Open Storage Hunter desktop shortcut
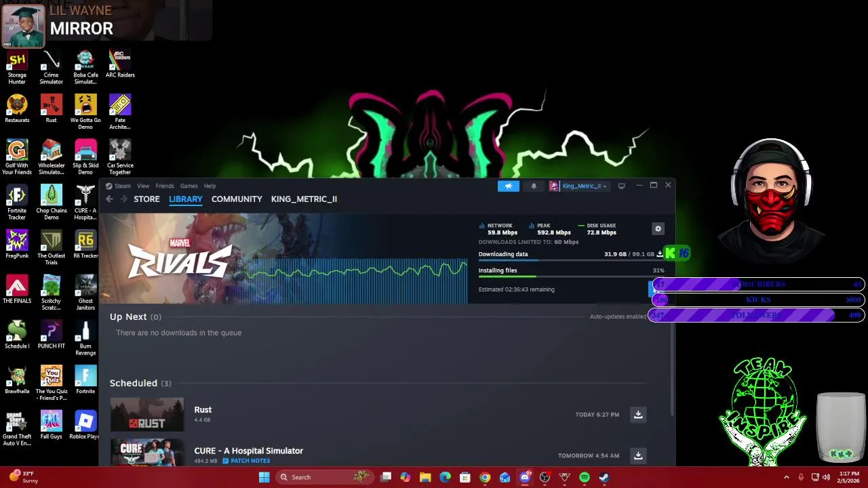 (17, 67)
